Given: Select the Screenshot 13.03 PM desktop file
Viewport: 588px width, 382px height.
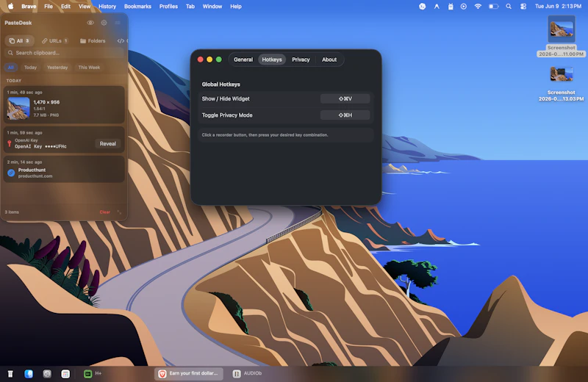Looking at the screenshot, I should coord(561,83).
